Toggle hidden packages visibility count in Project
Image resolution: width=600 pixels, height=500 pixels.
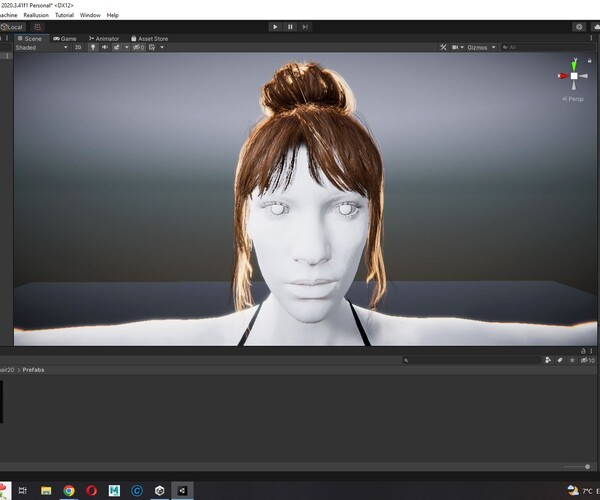588,360
